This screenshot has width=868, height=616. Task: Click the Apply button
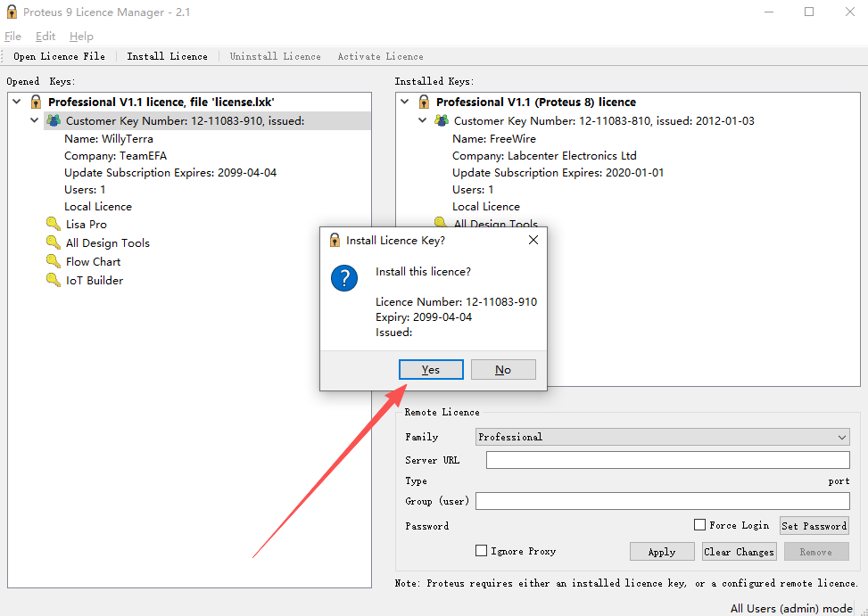[x=662, y=551]
